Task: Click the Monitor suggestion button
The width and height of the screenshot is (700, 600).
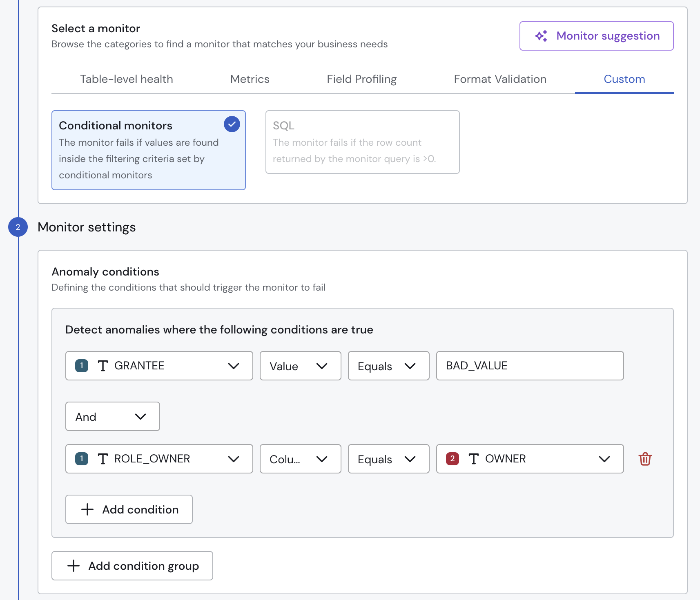Action: click(x=596, y=36)
